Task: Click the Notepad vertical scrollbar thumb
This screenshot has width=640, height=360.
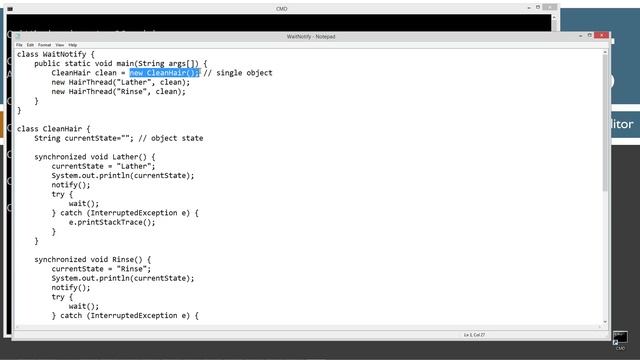Action: [605, 122]
